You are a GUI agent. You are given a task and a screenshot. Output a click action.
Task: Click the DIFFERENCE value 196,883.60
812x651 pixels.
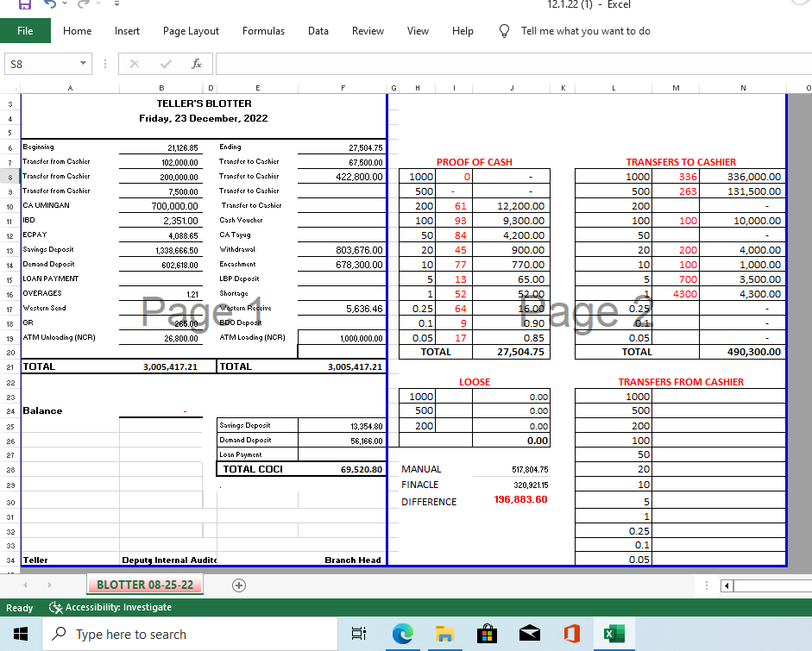[520, 499]
